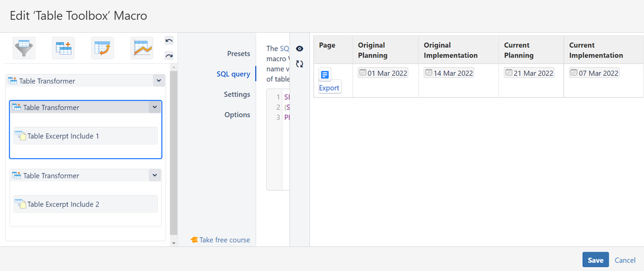Image resolution: width=644 pixels, height=271 pixels.
Task: Click the blue page document icon
Action: coord(325,75)
